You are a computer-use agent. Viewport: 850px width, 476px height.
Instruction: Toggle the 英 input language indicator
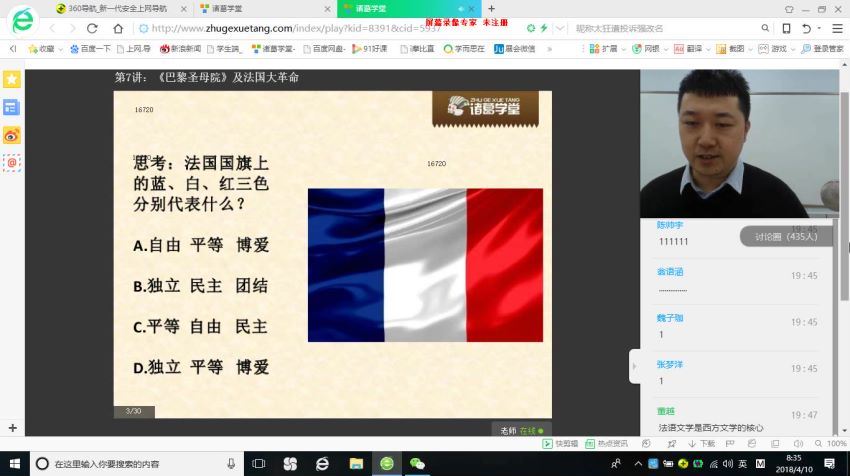coord(743,464)
